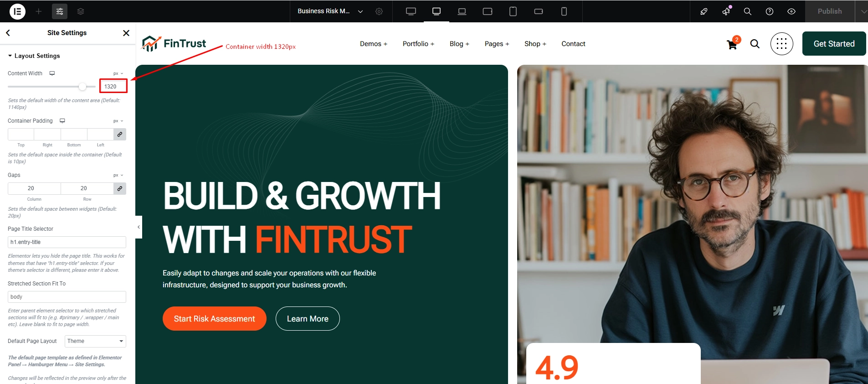This screenshot has width=868, height=384.
Task: Open the Portfolio menu item
Action: click(x=418, y=44)
